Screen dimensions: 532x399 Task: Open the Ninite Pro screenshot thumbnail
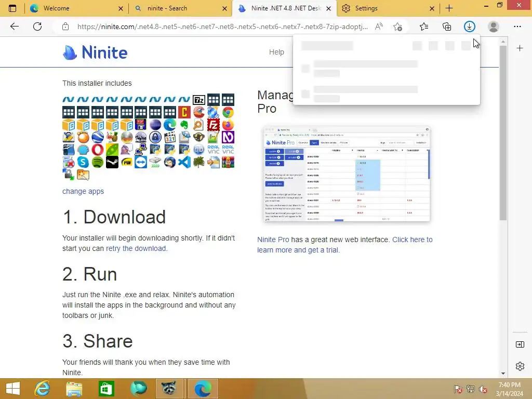tap(347, 174)
